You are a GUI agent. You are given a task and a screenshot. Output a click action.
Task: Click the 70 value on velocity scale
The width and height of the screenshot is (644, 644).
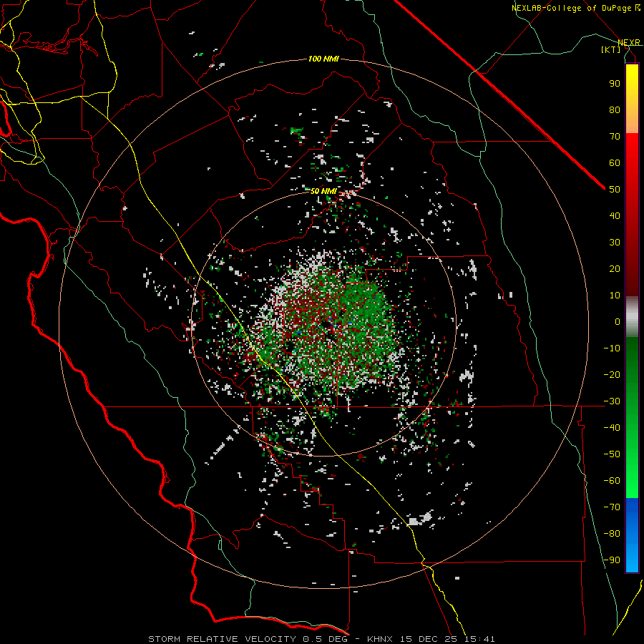point(615,137)
